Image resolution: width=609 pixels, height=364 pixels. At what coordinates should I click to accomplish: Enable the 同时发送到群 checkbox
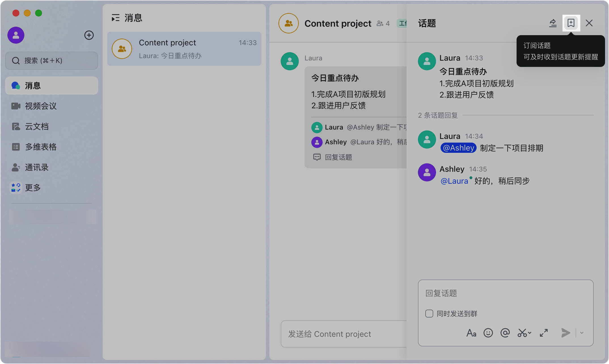click(x=429, y=314)
